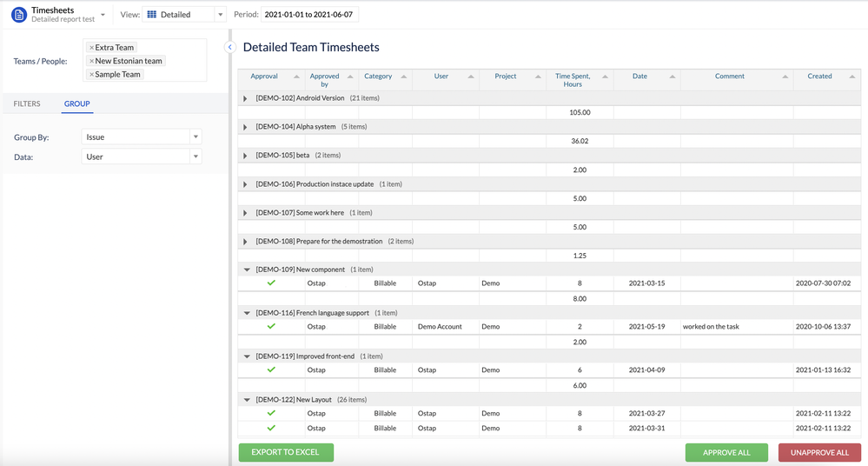Collapse the DEMO-119 Improved front-end group

point(247,356)
